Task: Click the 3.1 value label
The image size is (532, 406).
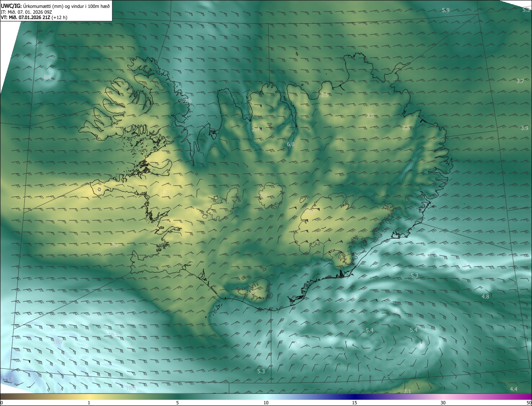Action: pos(407,391)
